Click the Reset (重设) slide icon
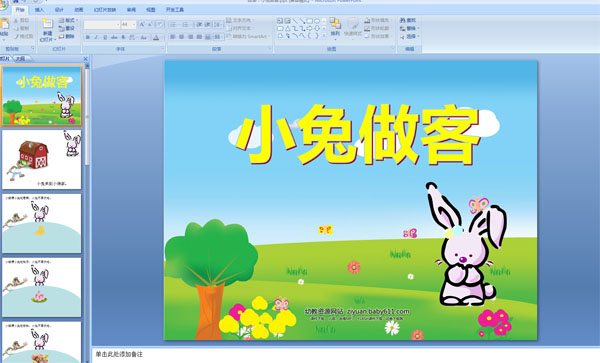Viewport: 600px width, 363px height. tap(62, 28)
